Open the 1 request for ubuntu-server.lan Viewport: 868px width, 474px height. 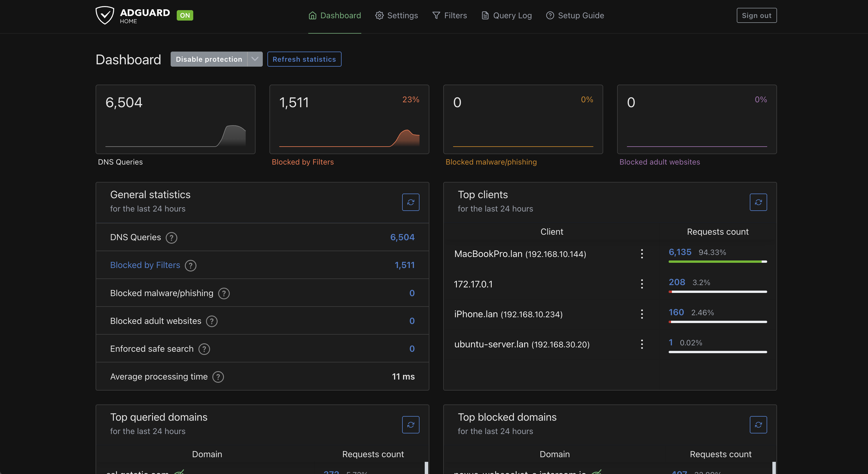coord(670,342)
